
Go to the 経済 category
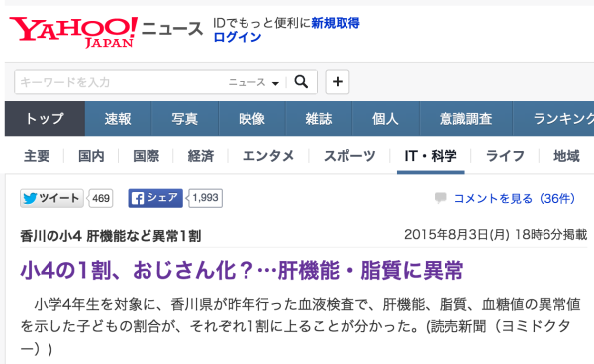[x=201, y=156]
